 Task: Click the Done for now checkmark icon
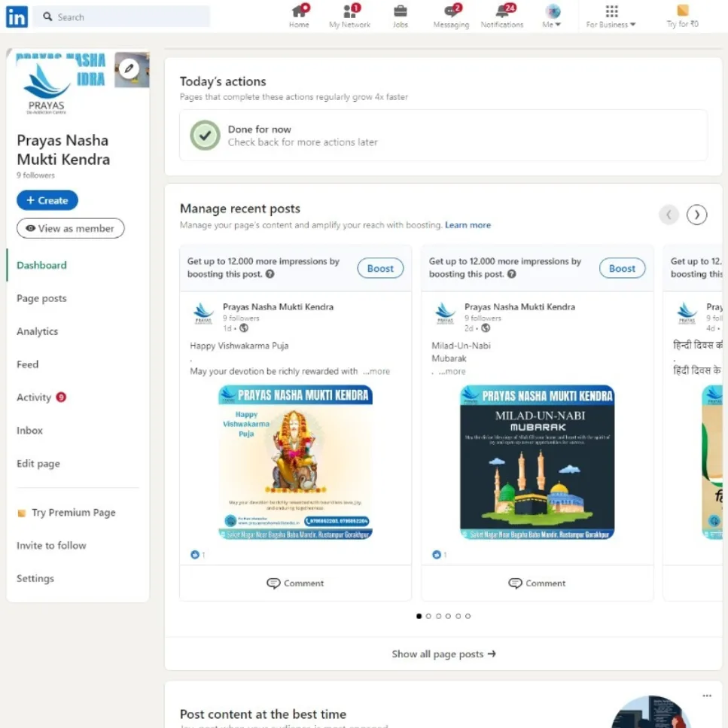[x=205, y=135]
